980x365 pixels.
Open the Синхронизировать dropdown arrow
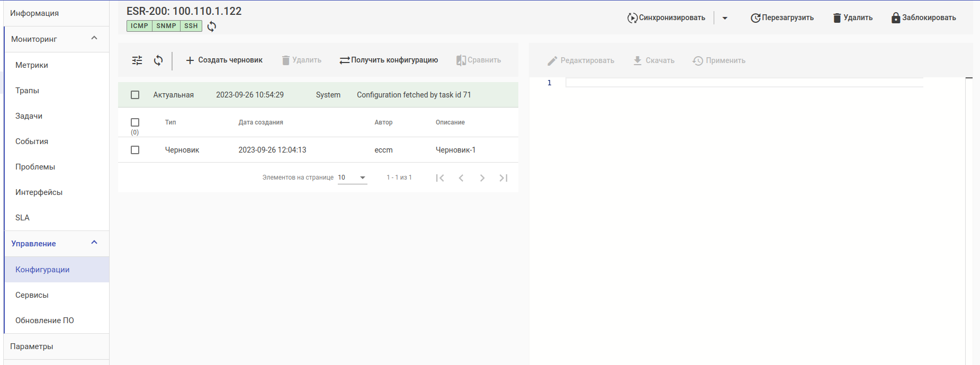pyautogui.click(x=725, y=18)
